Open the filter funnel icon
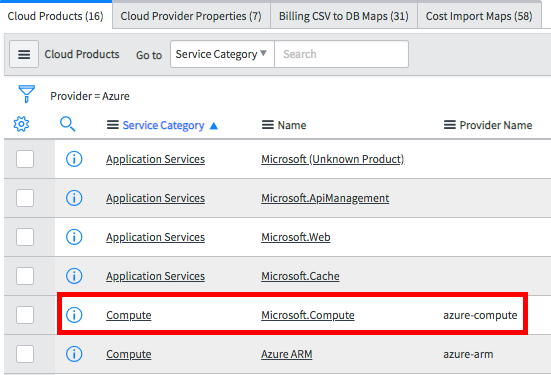 click(x=26, y=94)
